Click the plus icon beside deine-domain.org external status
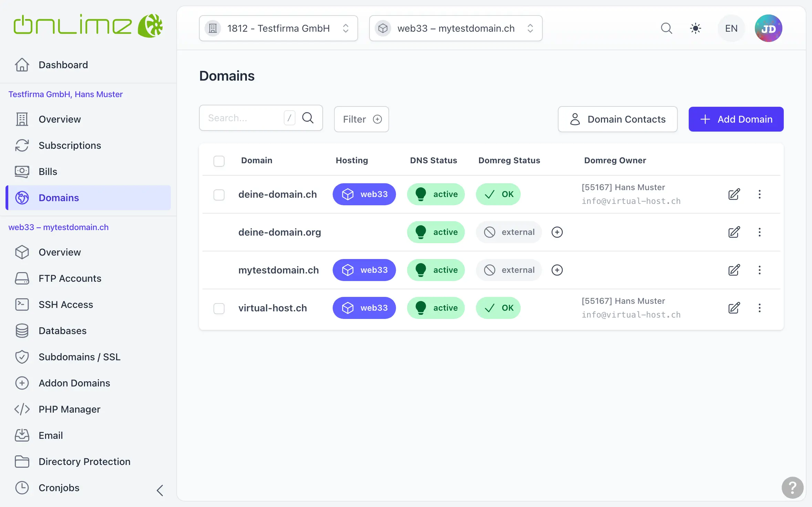 (557, 232)
